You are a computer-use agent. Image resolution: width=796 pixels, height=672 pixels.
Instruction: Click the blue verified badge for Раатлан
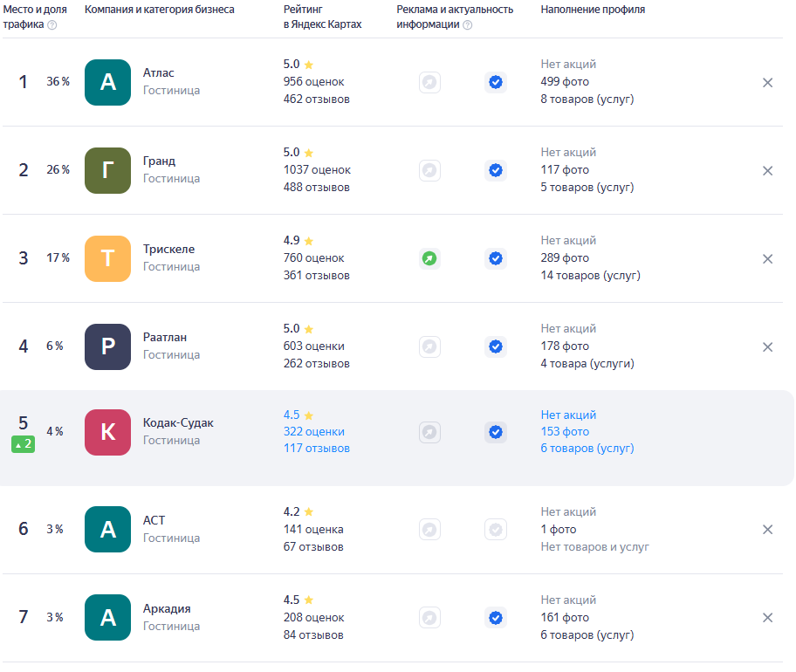point(496,347)
